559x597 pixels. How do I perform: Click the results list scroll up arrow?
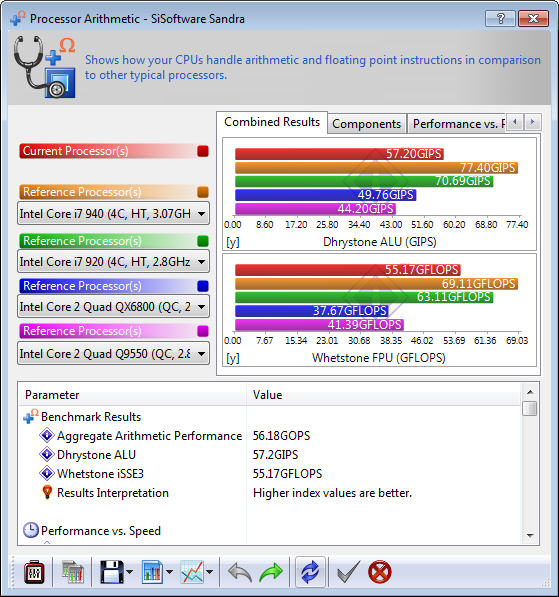[530, 391]
